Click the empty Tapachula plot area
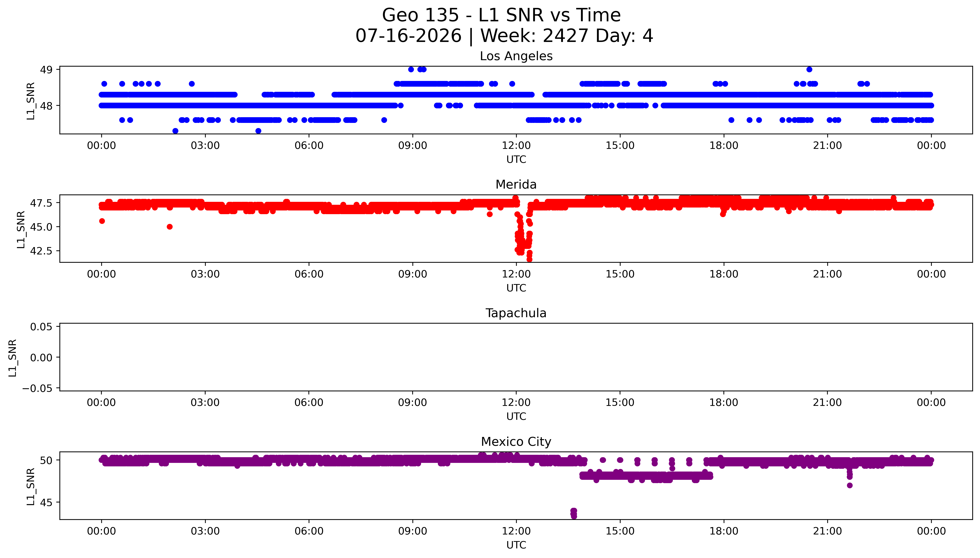 click(x=516, y=357)
